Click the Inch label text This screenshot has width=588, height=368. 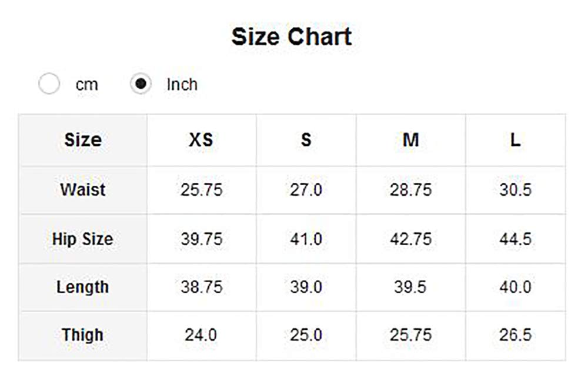point(182,85)
